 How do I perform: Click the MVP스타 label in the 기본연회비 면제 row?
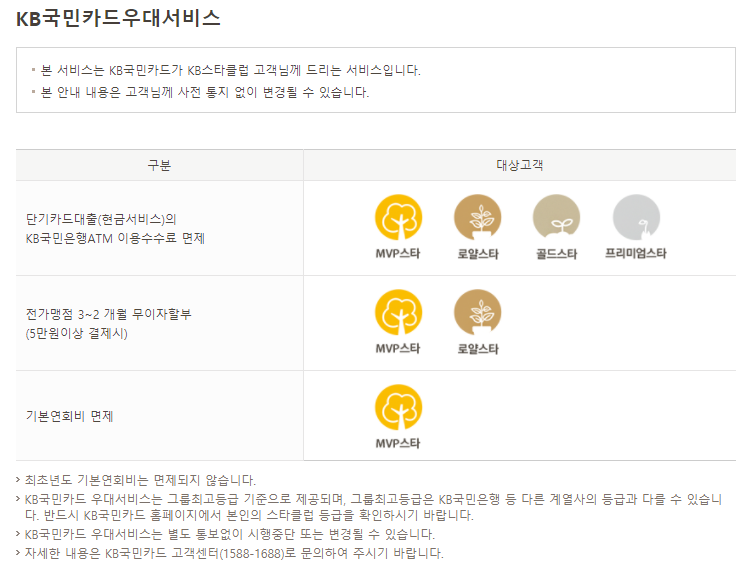398,443
